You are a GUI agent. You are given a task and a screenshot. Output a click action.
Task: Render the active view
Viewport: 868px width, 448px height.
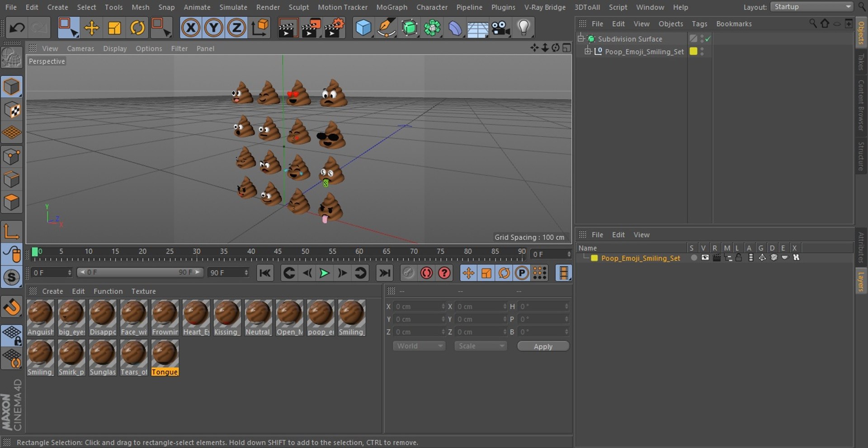tap(287, 28)
